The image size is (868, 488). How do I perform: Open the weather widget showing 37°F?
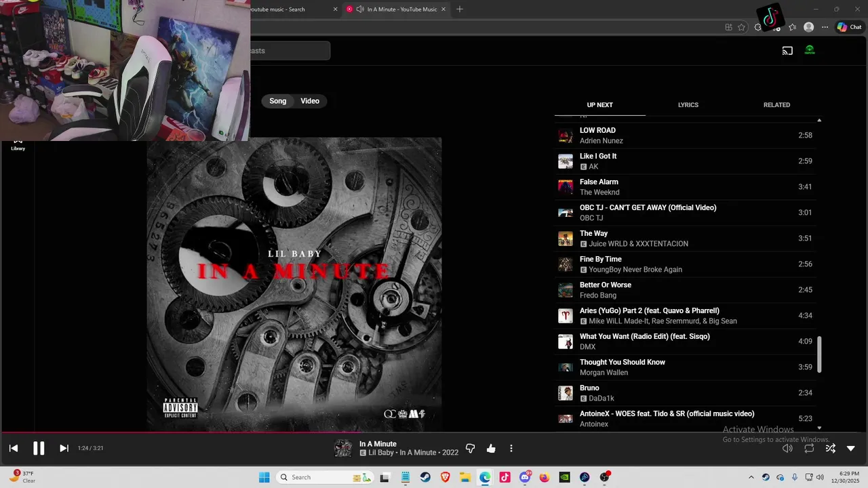tap(22, 476)
